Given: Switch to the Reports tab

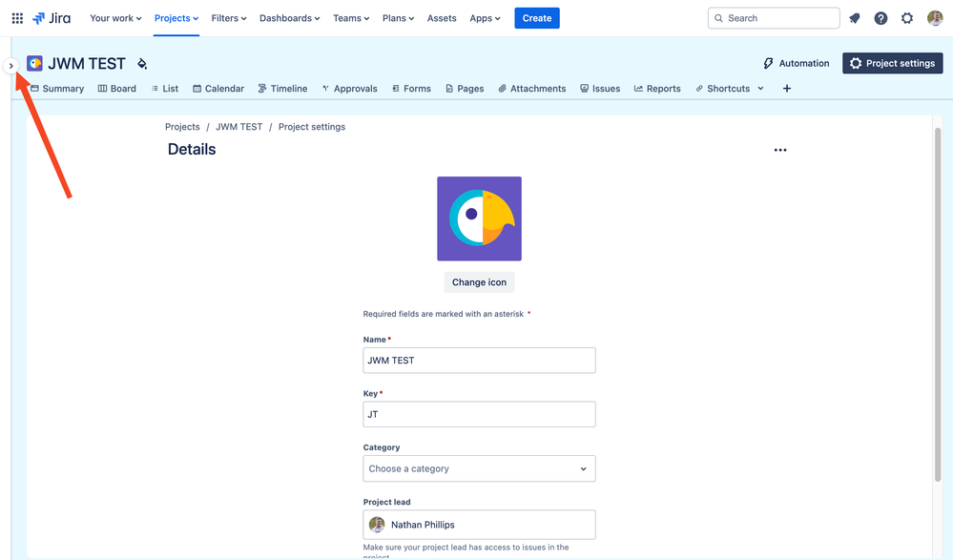Looking at the screenshot, I should 657,88.
